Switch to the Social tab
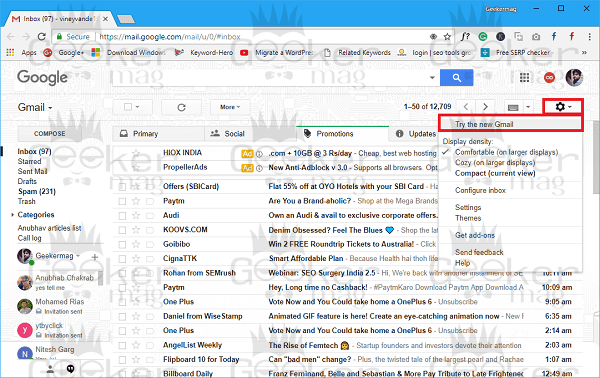The width and height of the screenshot is (600, 378). click(250, 134)
